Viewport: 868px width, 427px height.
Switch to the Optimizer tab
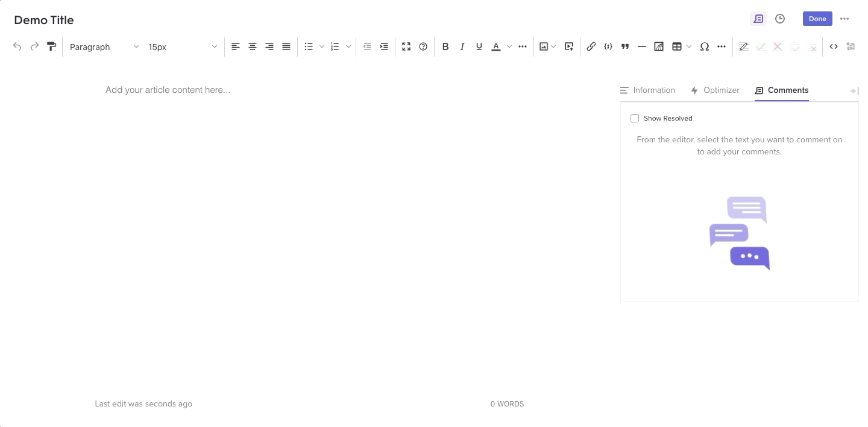pyautogui.click(x=715, y=90)
